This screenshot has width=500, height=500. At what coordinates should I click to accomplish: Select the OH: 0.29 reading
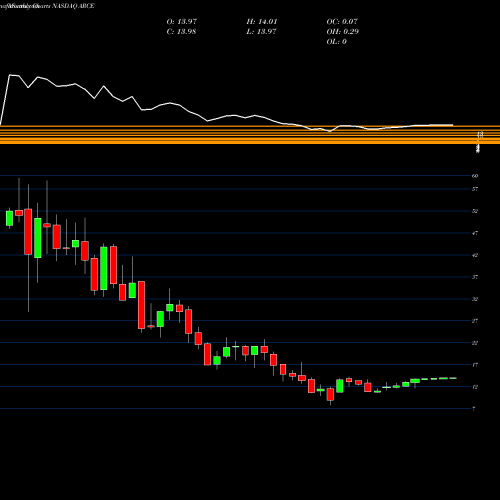coord(343,32)
